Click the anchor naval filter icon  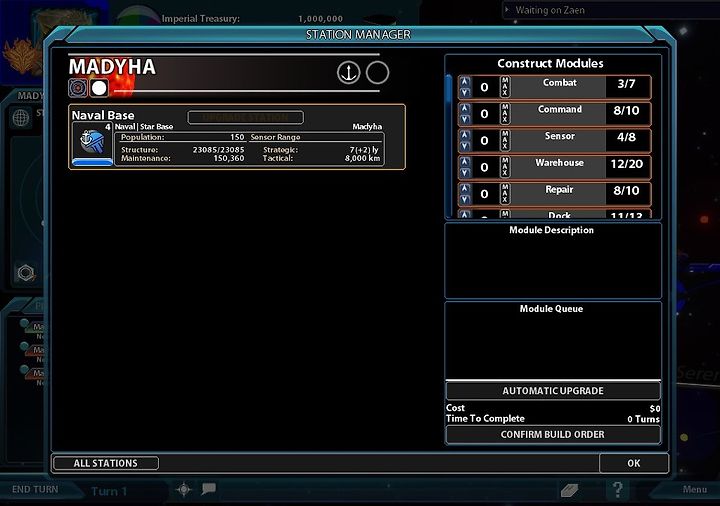[x=349, y=73]
